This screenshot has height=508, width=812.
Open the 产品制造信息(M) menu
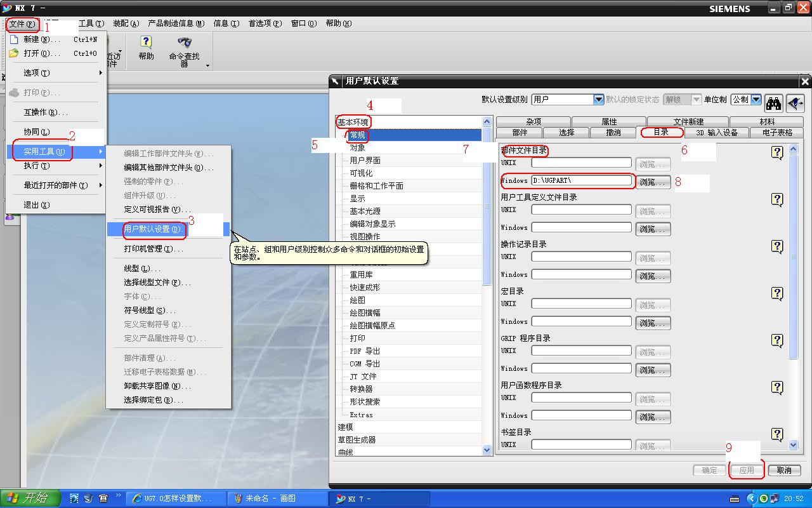point(176,23)
